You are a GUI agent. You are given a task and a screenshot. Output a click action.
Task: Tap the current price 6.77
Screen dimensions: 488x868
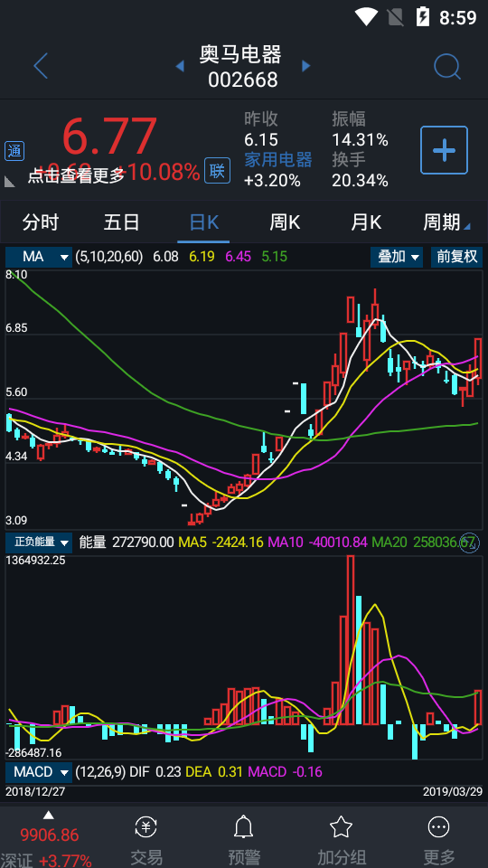109,136
